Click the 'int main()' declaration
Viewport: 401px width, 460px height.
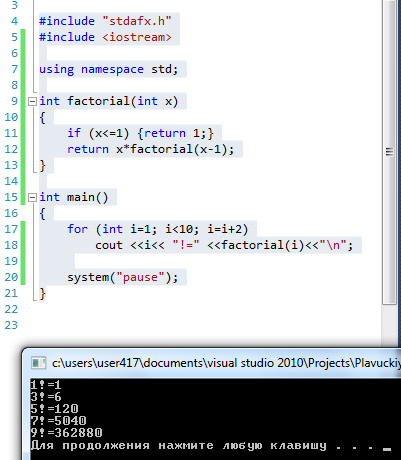[74, 197]
